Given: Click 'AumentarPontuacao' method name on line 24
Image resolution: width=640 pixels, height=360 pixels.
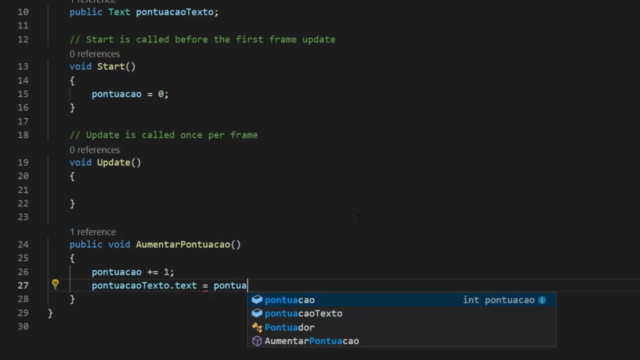Looking at the screenshot, I should (x=183, y=244).
